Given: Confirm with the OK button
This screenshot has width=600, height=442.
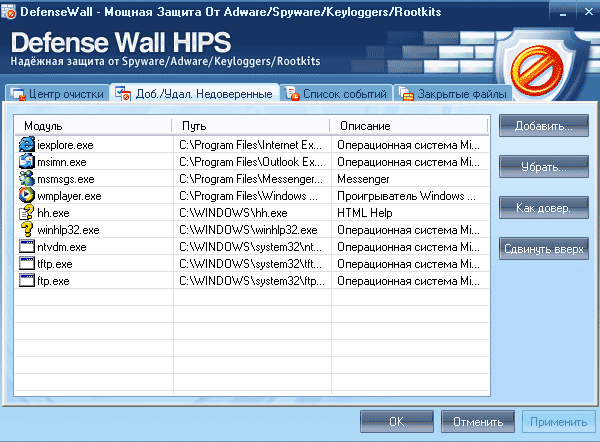Looking at the screenshot, I should coord(397,422).
